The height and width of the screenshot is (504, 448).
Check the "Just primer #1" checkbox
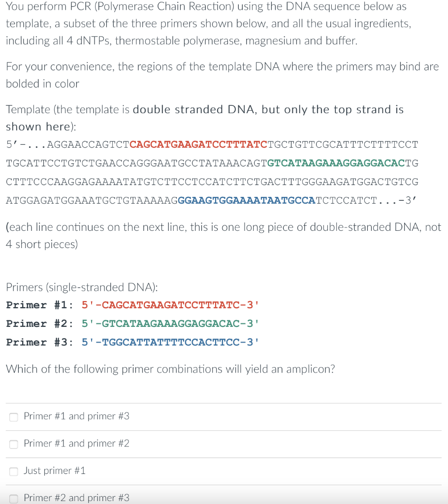13,471
